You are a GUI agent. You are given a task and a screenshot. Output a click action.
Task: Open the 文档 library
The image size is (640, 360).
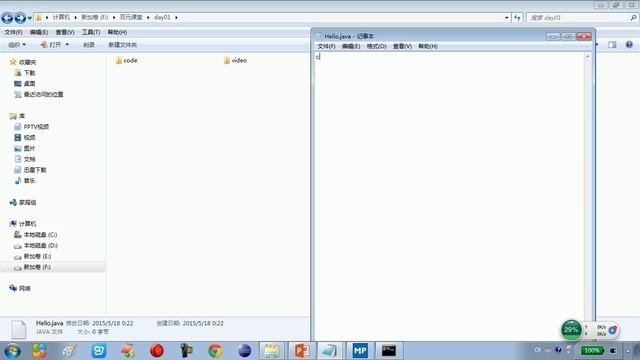coord(29,159)
